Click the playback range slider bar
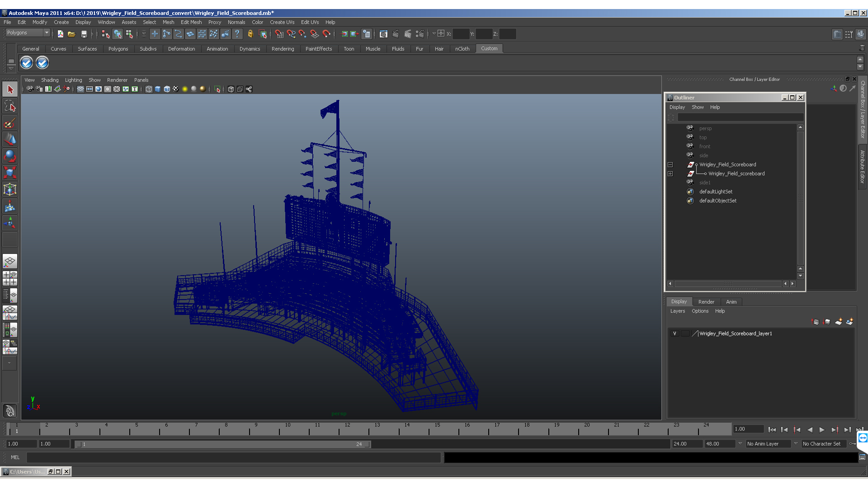Image resolution: width=868 pixels, height=488 pixels. pos(223,444)
